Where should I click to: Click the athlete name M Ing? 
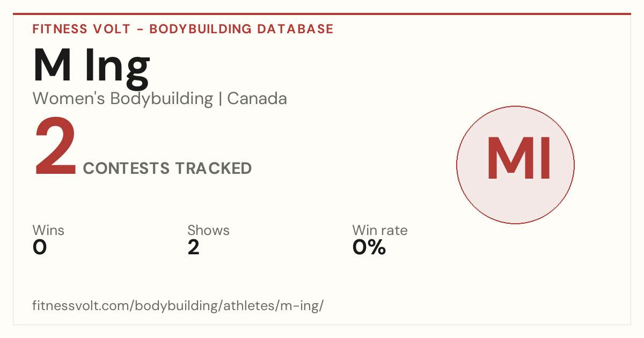(x=91, y=66)
